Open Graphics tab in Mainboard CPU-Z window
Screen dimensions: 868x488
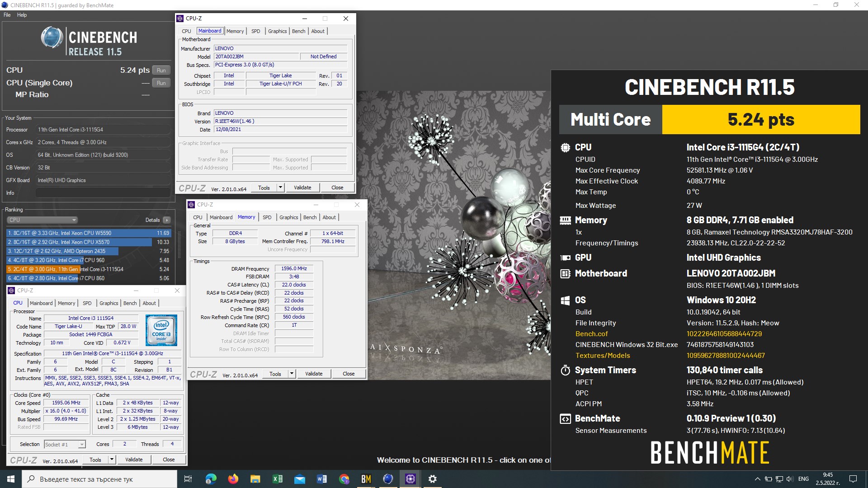point(278,31)
